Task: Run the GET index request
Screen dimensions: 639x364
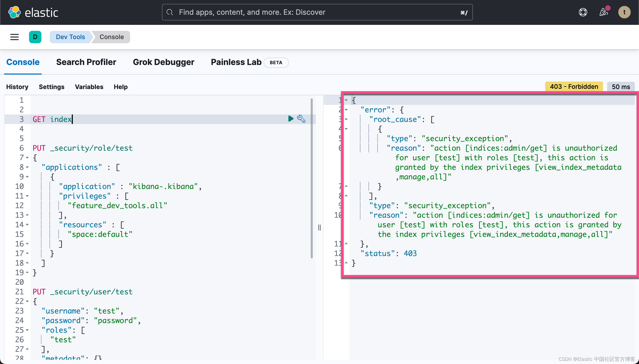Action: pyautogui.click(x=291, y=119)
